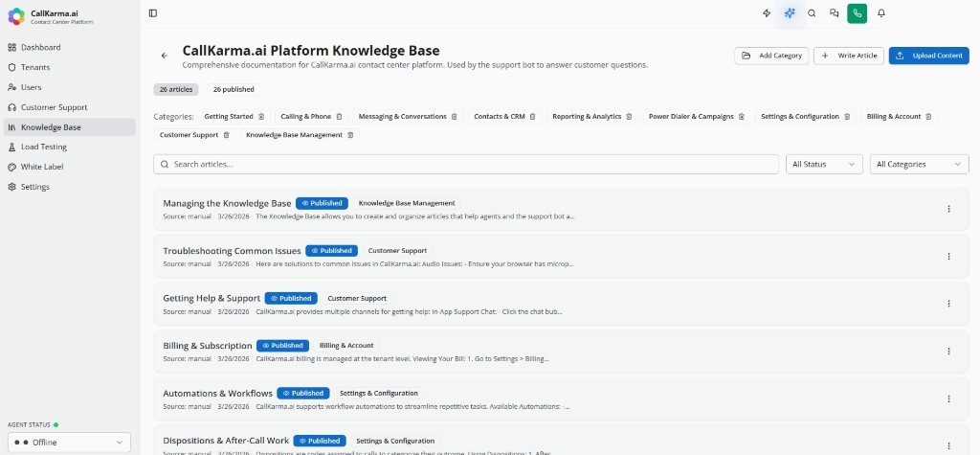Screen dimensions: 980x455
Task: Delete the Contacts & CRM category
Action: (x=532, y=117)
